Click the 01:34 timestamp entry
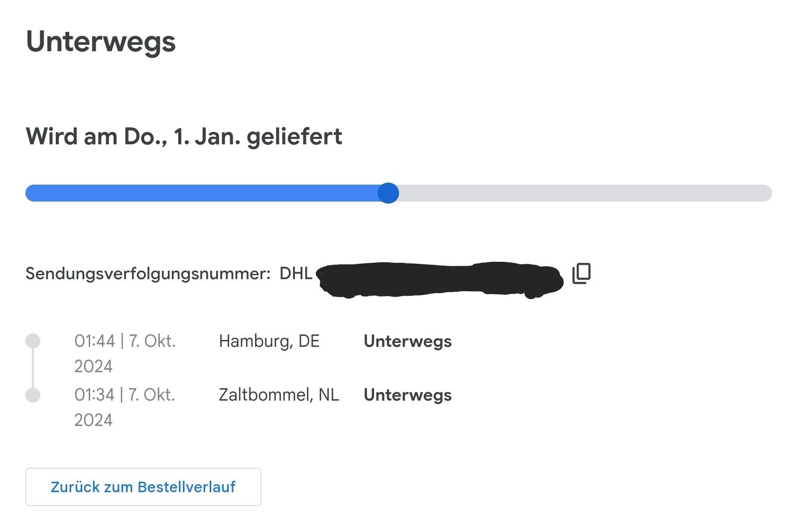The height and width of the screenshot is (532, 797). (125, 395)
